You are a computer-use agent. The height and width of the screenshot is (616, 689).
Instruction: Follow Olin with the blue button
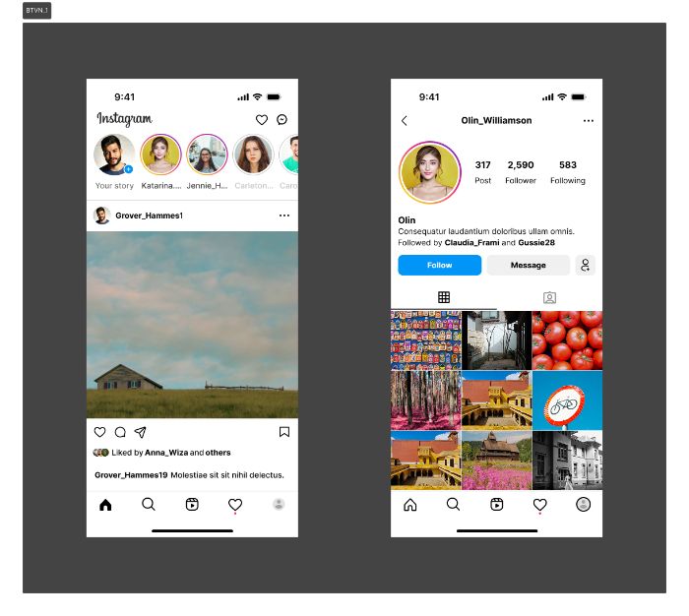click(439, 265)
